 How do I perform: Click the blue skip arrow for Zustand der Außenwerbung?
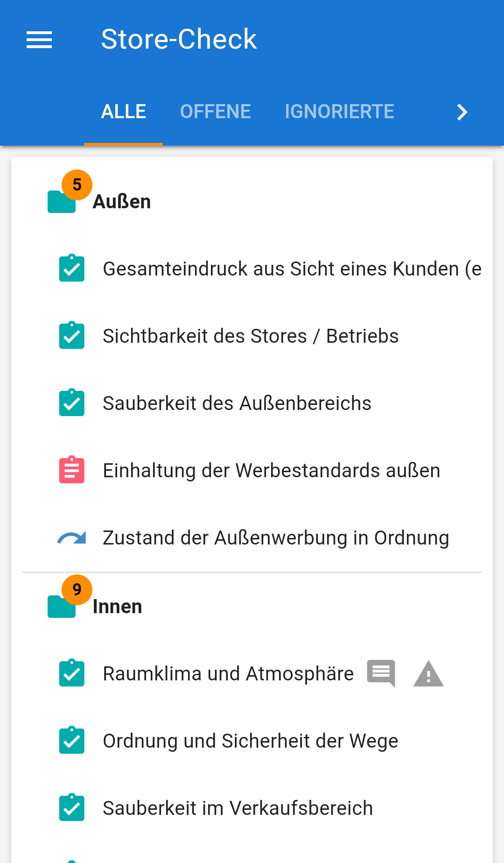(x=72, y=538)
